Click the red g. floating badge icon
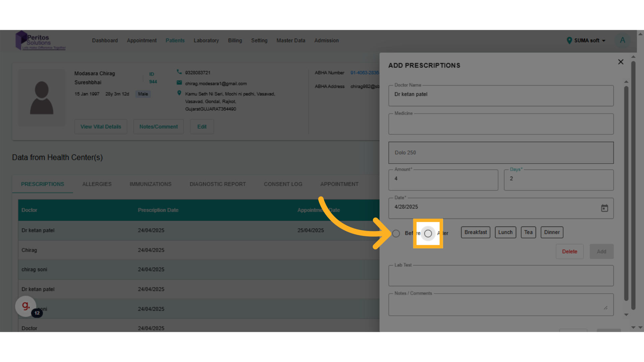The image size is (644, 362). [x=26, y=306]
